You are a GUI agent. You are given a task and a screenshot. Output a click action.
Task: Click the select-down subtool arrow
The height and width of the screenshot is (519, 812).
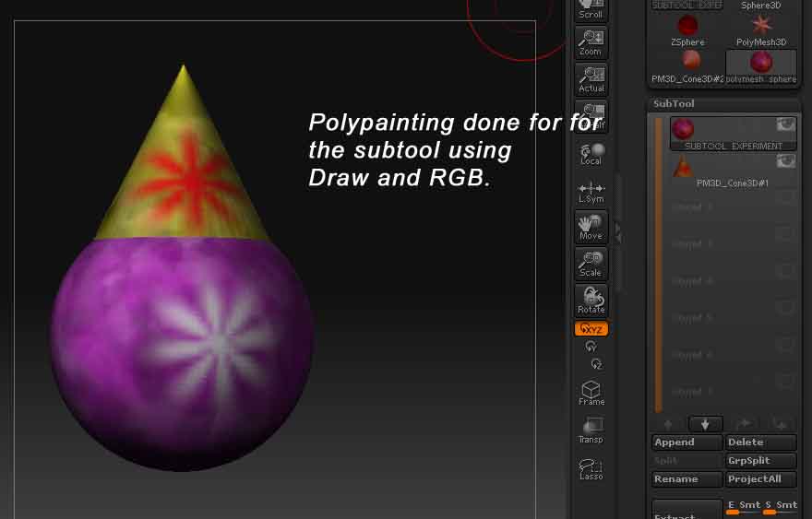click(x=705, y=424)
